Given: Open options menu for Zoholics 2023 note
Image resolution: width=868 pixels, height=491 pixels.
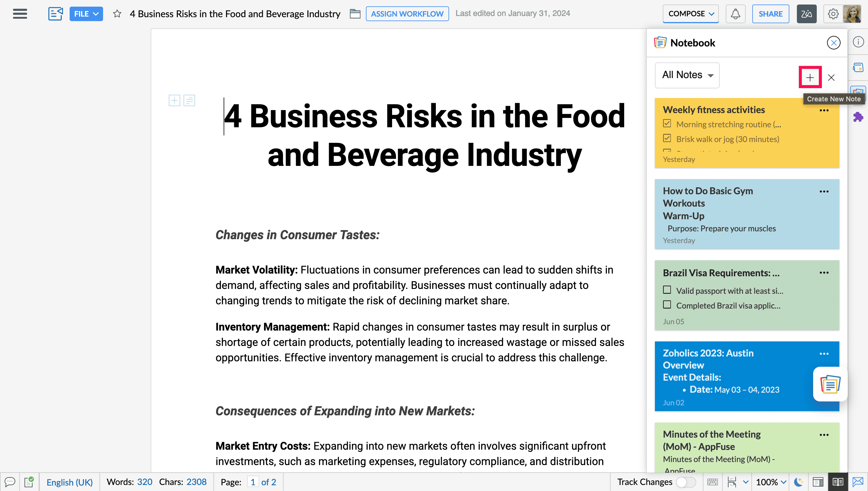Looking at the screenshot, I should (824, 354).
